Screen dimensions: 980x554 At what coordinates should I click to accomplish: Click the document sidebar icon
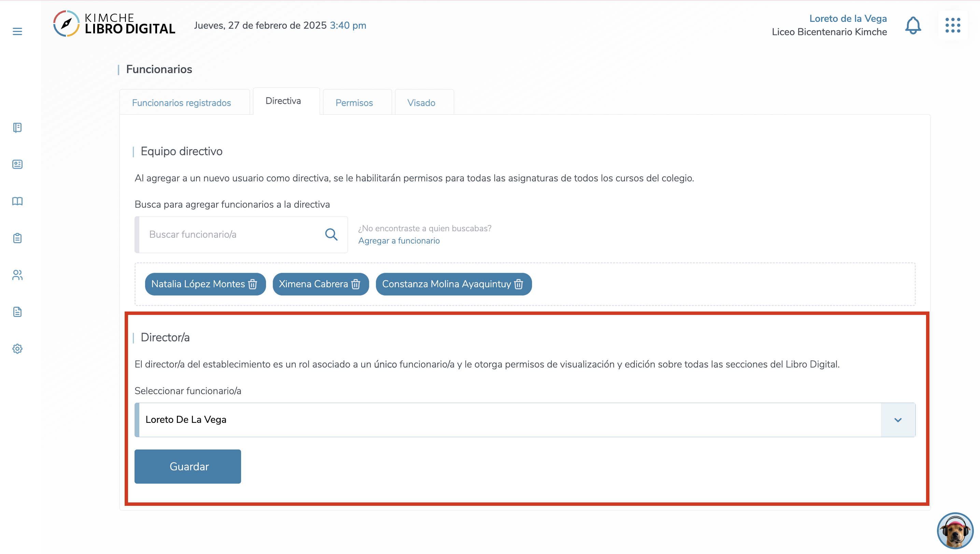[x=17, y=312]
